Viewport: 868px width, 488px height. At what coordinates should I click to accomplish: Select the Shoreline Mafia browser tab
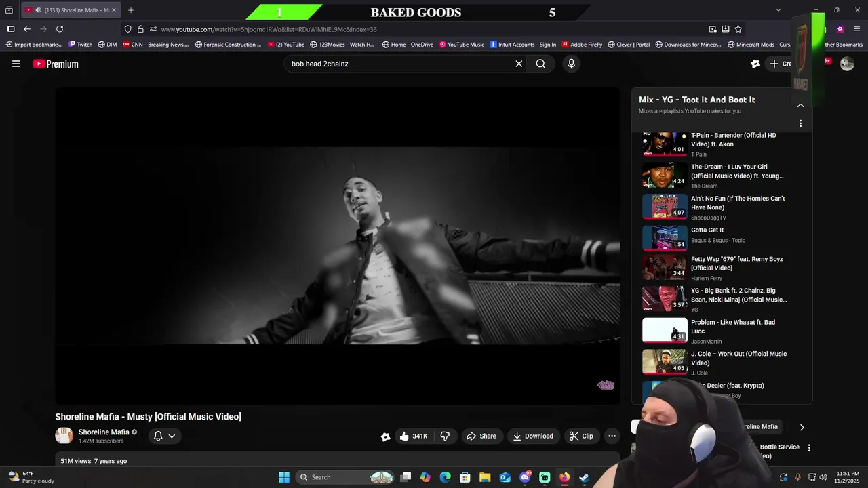[x=71, y=10]
